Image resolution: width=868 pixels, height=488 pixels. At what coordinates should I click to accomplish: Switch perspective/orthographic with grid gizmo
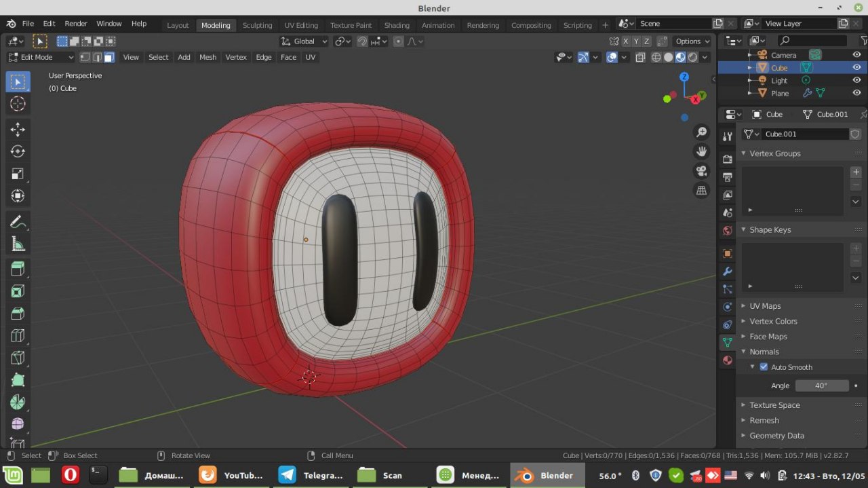point(702,191)
